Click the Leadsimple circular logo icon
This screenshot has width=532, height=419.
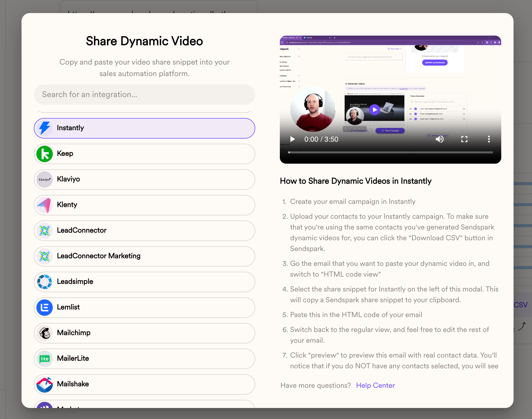(x=45, y=282)
